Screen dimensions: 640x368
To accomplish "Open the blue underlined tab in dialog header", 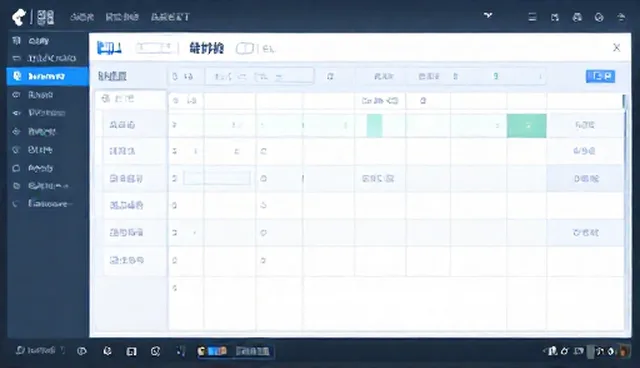I will point(109,48).
